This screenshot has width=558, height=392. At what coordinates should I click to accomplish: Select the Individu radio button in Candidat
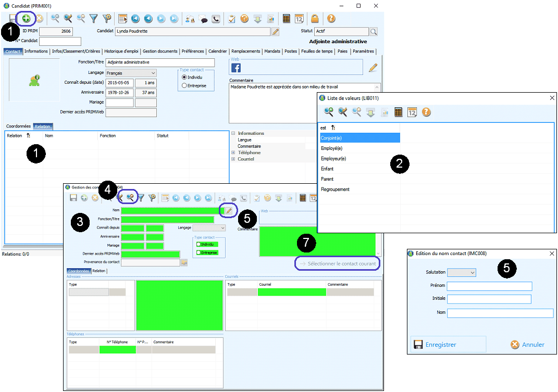coord(184,77)
